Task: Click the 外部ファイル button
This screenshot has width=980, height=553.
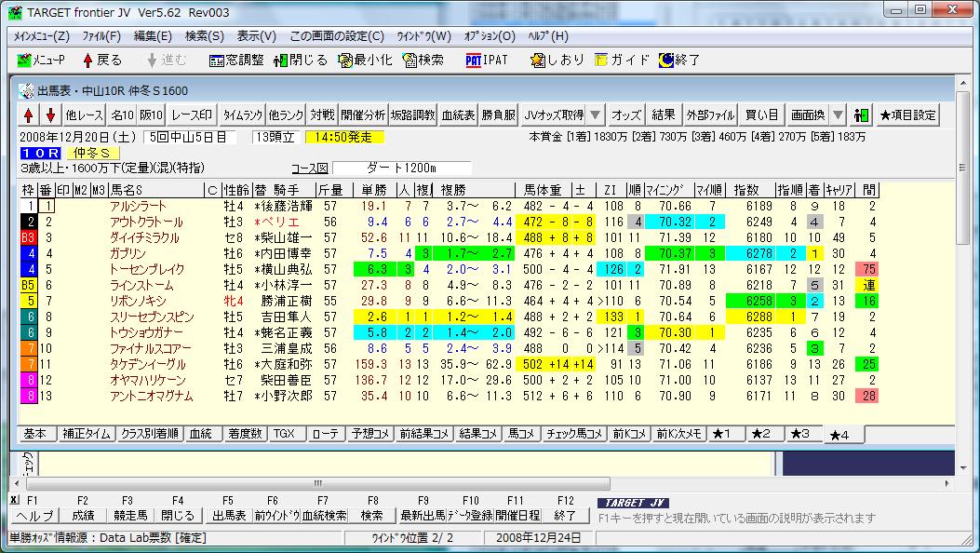Action: pos(711,115)
